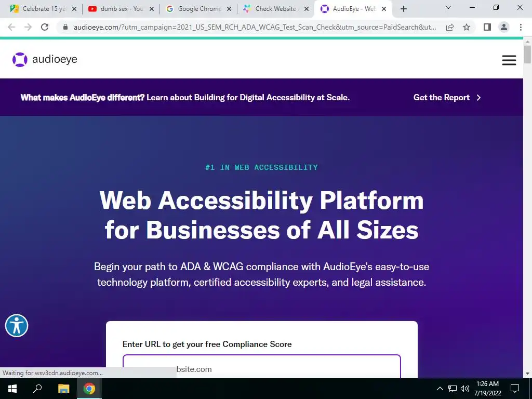The width and height of the screenshot is (532, 399).
Task: Open File Explorer from taskbar
Action: 63,389
